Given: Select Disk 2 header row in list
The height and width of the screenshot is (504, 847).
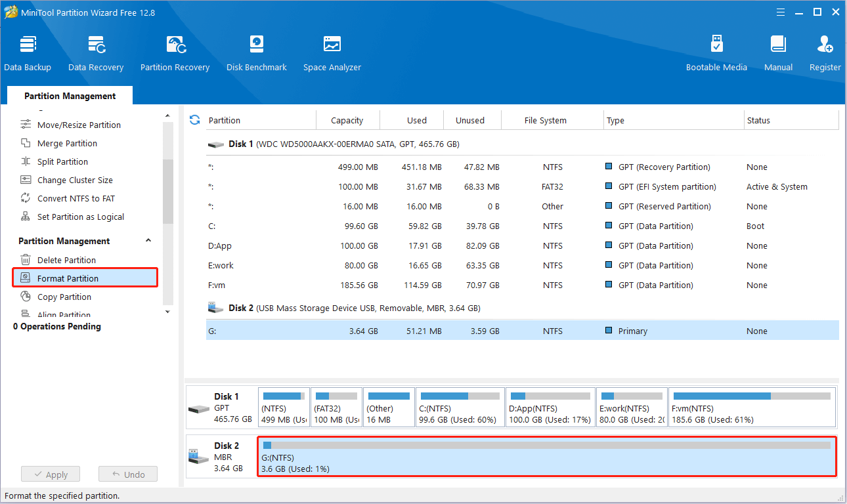Looking at the screenshot, I should [523, 308].
